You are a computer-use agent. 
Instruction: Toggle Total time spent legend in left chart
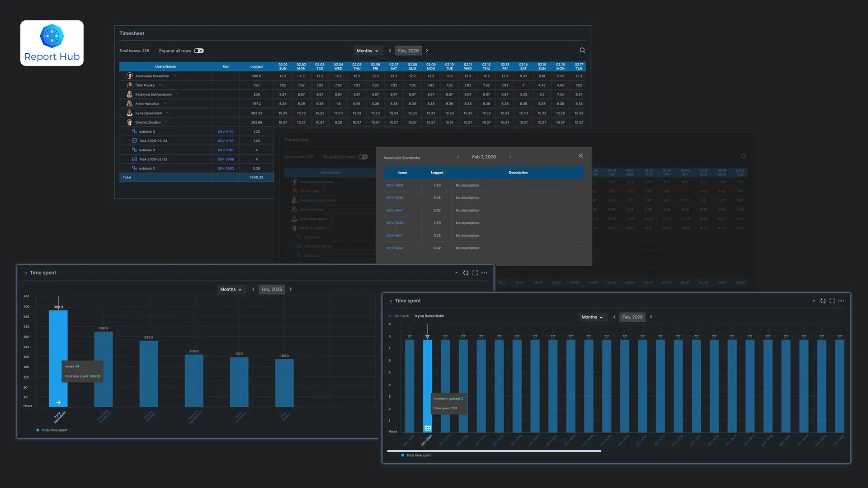pos(52,430)
